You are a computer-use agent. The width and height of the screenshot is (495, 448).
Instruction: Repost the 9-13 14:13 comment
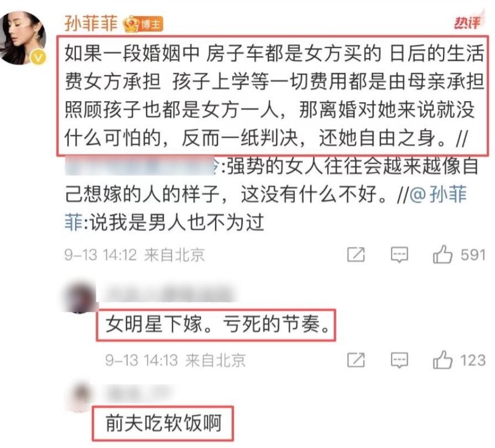pos(356,360)
